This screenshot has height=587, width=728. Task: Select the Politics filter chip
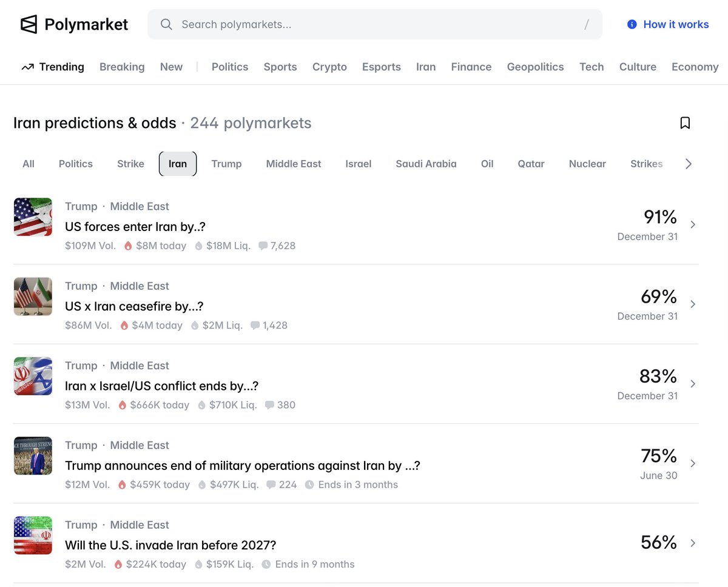tap(76, 164)
